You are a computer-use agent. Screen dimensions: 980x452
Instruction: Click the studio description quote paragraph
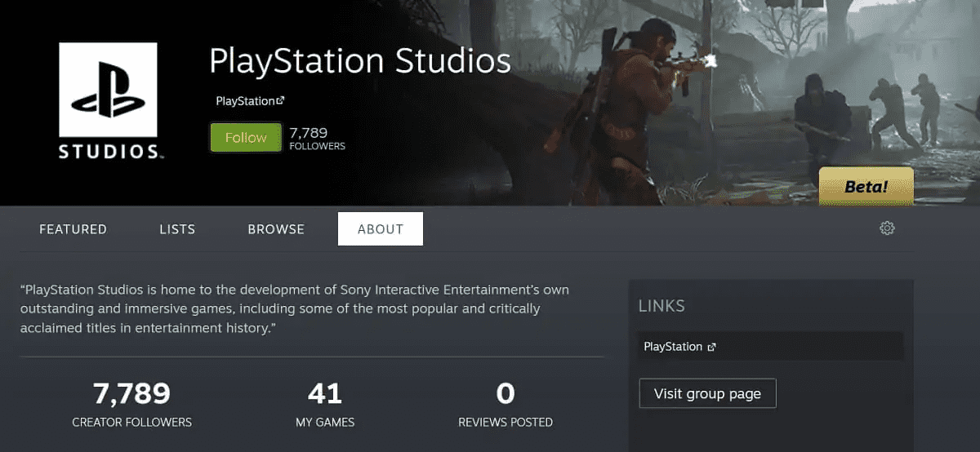point(295,308)
